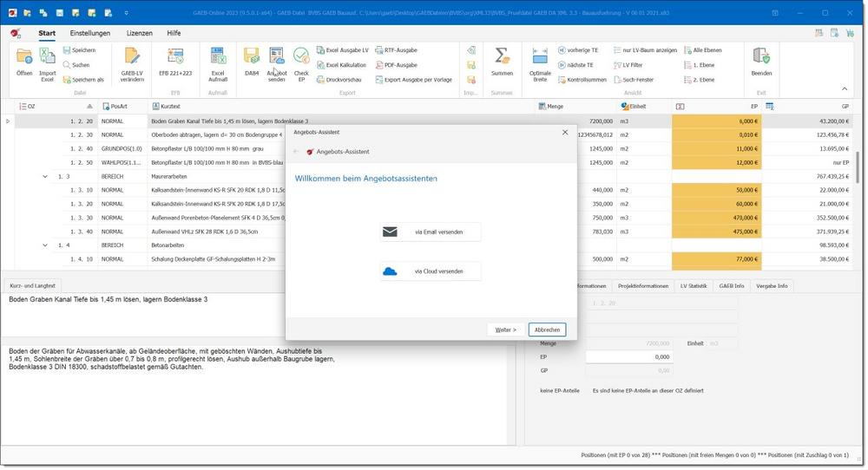Open the Such-Fenster search window
The image size is (868, 470).
[x=634, y=80]
